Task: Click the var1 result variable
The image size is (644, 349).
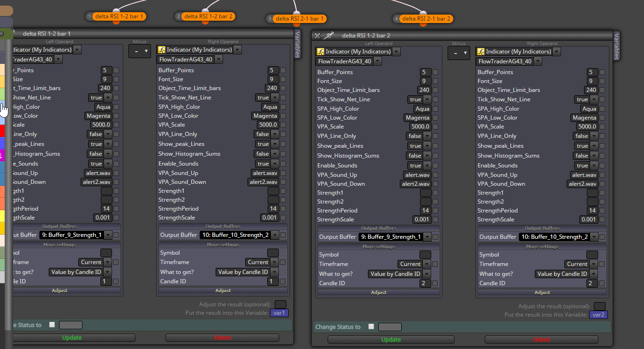Action: pyautogui.click(x=279, y=313)
